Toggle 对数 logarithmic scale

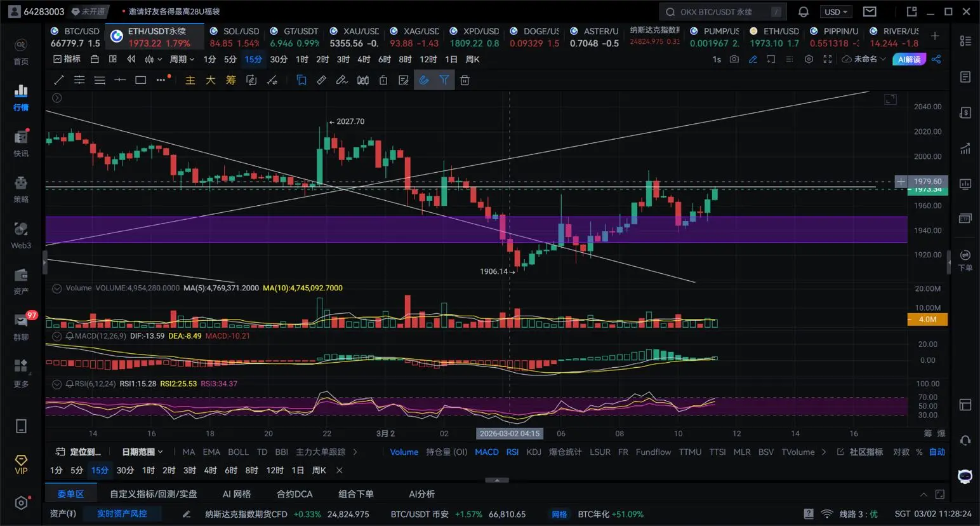(x=901, y=452)
